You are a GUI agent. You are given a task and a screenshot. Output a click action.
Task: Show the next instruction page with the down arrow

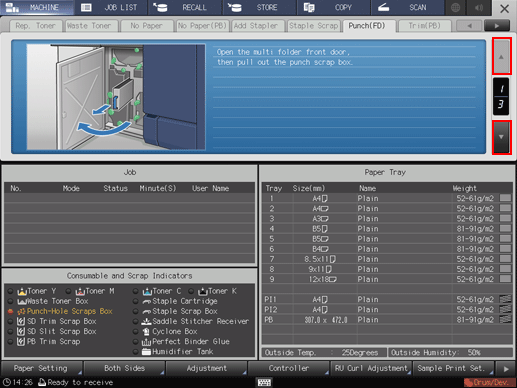click(501, 137)
